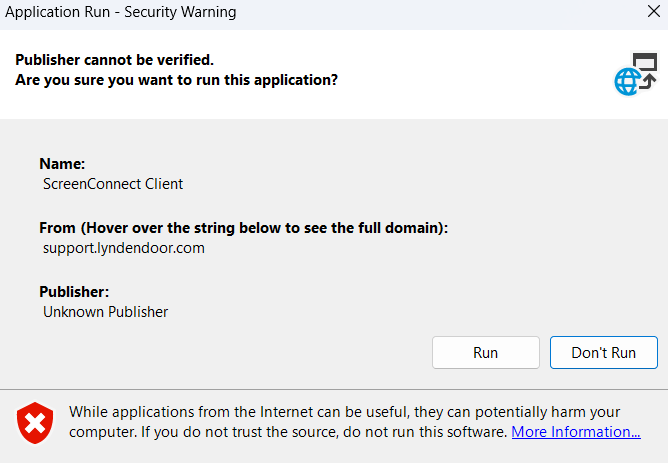Click the Run button

click(x=485, y=352)
